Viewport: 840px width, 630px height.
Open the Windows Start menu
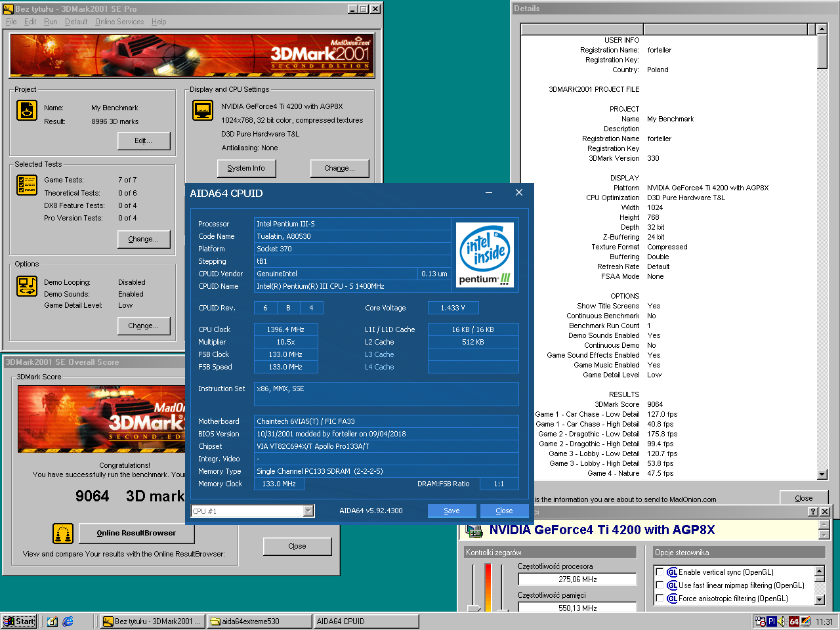click(19, 621)
